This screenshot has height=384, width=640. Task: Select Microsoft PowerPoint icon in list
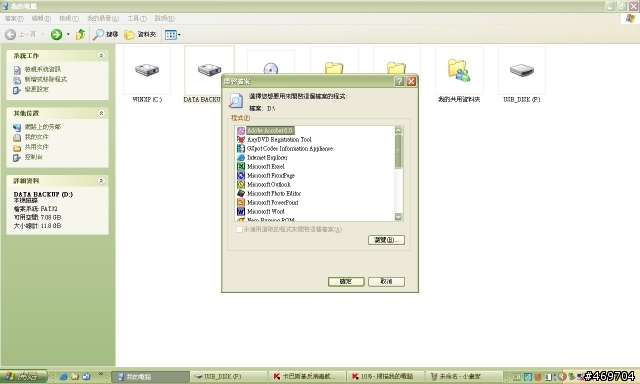241,202
